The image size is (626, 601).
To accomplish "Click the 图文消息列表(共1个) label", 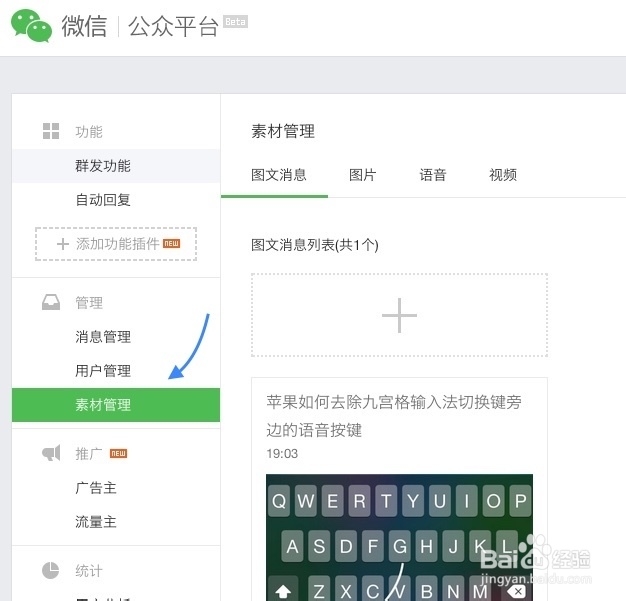I will (x=315, y=245).
